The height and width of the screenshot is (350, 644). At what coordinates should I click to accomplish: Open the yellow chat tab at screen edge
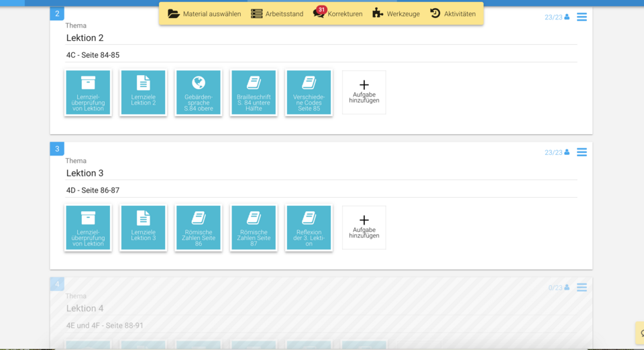(x=640, y=333)
